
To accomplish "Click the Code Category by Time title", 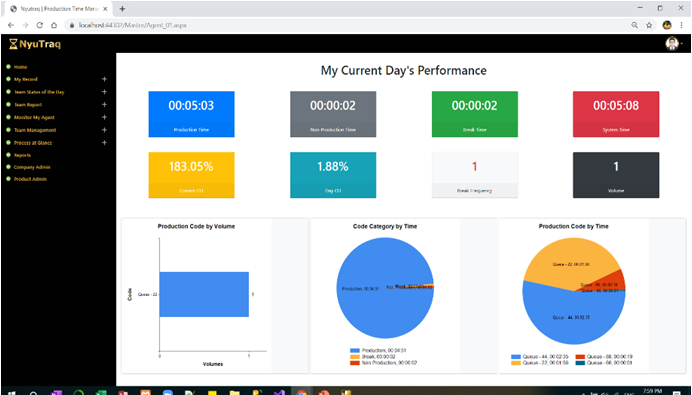I will pyautogui.click(x=385, y=226).
